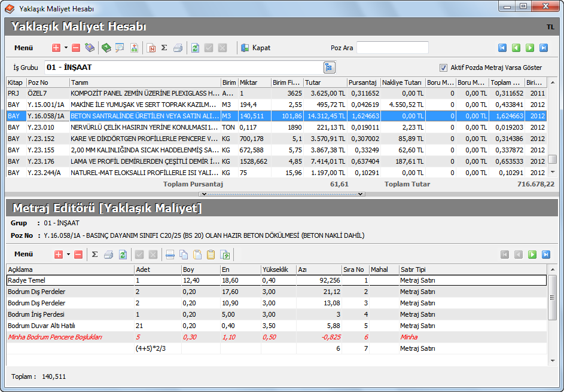Click the refresh icon in upper toolbar

pos(195,48)
